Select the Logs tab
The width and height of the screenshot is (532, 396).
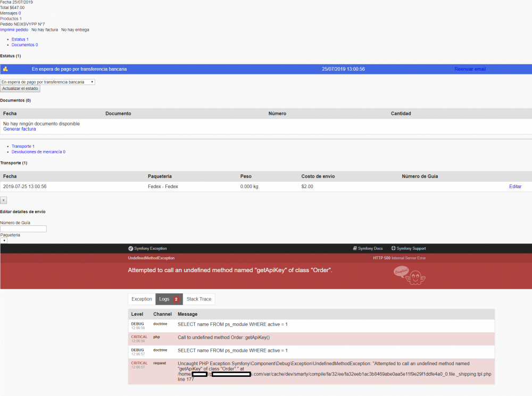click(x=169, y=299)
